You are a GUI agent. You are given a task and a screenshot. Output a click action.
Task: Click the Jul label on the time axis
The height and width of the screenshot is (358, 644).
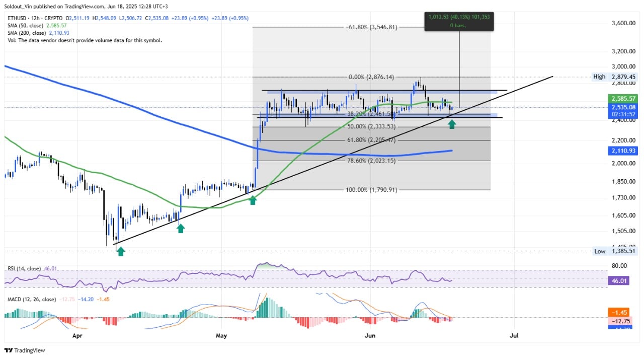point(514,335)
